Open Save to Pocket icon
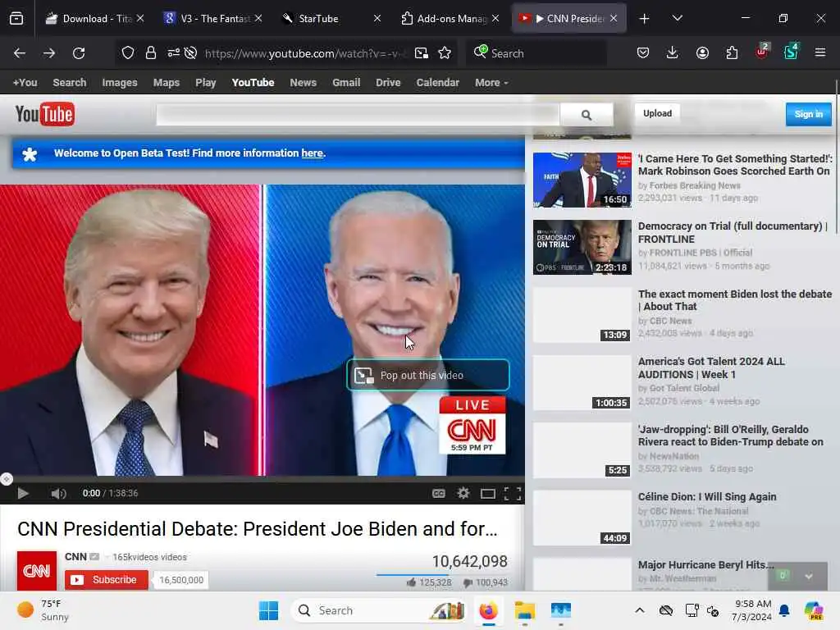The width and height of the screenshot is (840, 630). point(643,52)
